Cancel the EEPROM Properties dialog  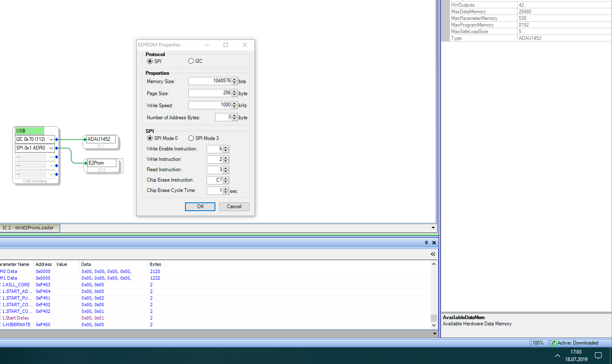click(234, 207)
